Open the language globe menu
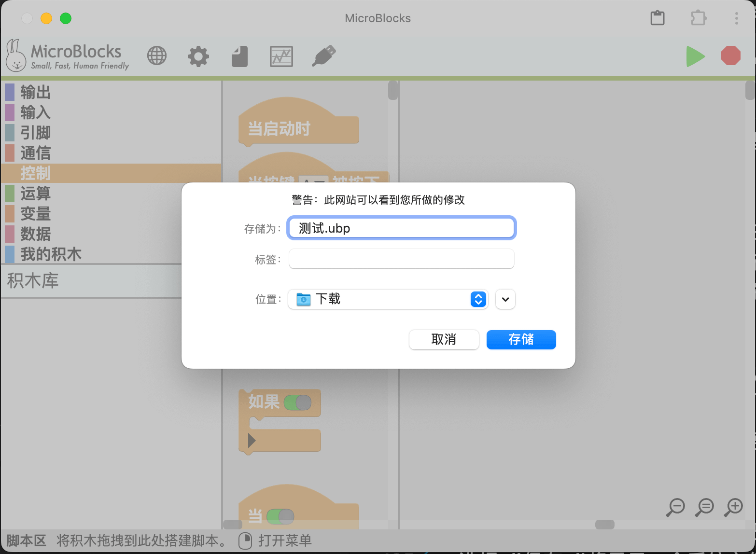756x554 pixels. tap(157, 56)
